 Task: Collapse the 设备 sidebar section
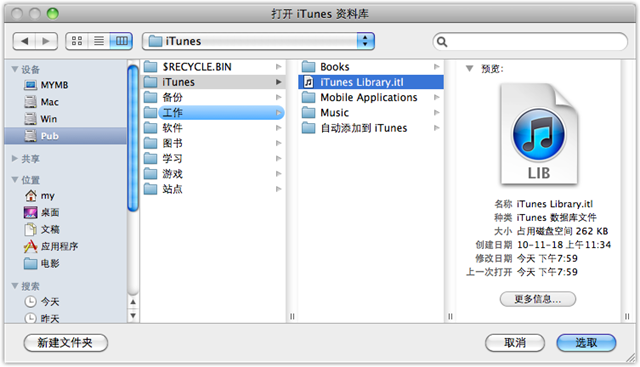[15, 69]
